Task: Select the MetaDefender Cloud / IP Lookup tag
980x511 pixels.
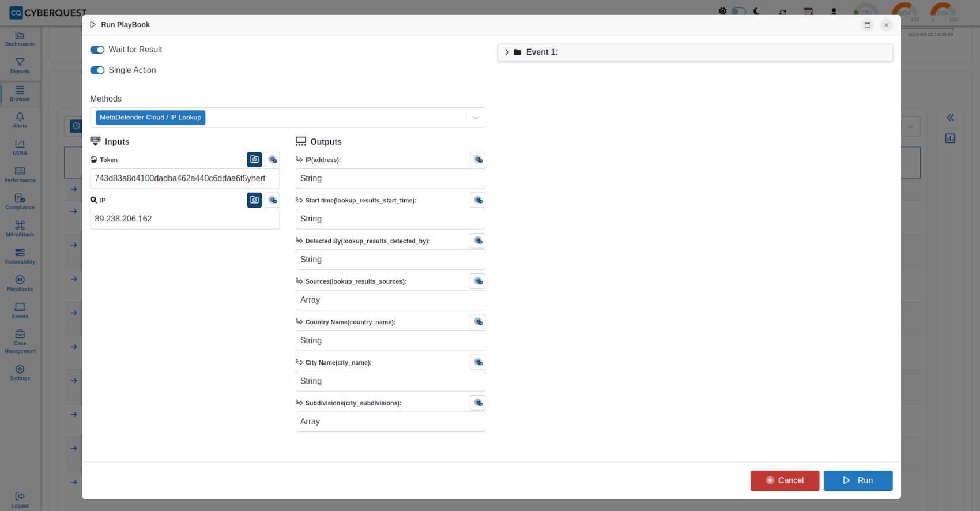Action: 150,118
